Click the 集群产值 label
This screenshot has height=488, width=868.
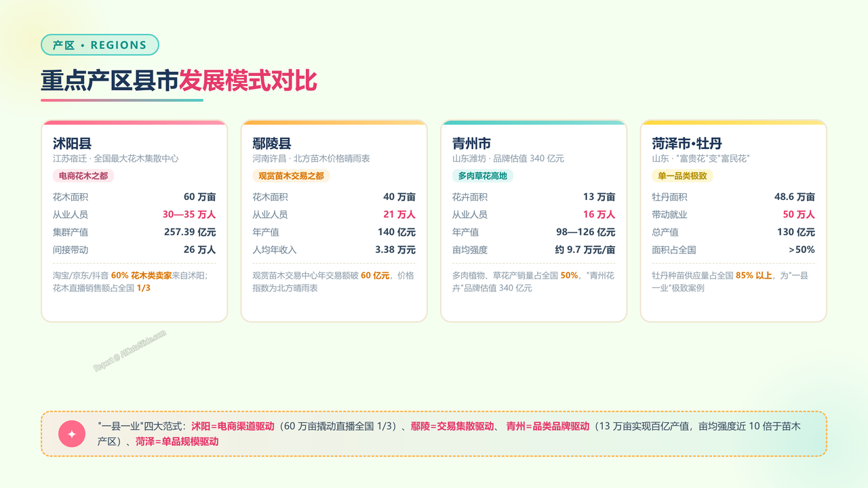click(x=71, y=232)
